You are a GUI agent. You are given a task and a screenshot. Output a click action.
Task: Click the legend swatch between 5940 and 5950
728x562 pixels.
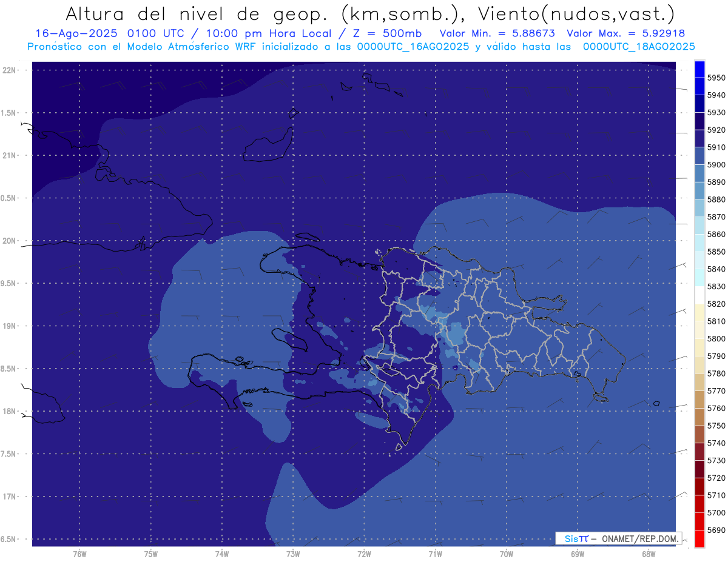tap(699, 86)
